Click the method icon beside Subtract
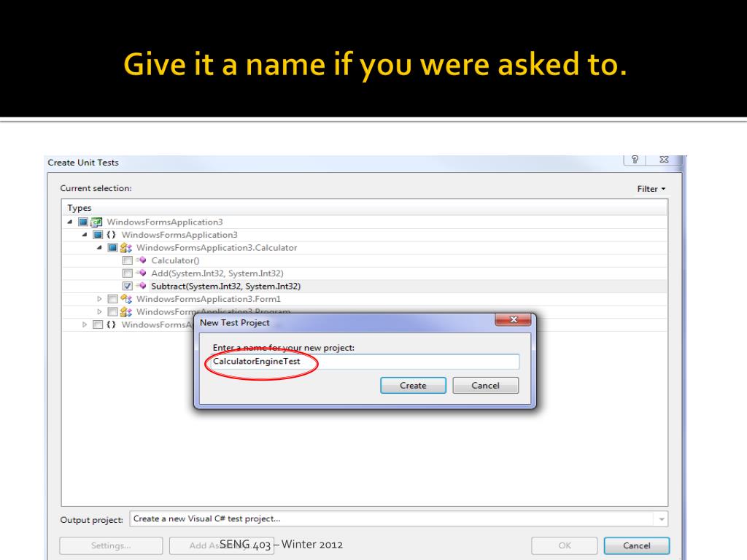The image size is (747, 560). [x=141, y=286]
